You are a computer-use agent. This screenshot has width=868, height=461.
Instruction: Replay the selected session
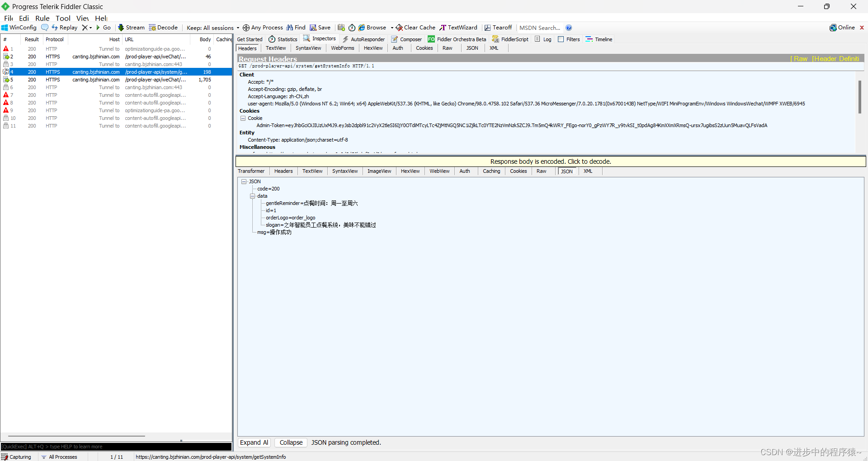(65, 28)
